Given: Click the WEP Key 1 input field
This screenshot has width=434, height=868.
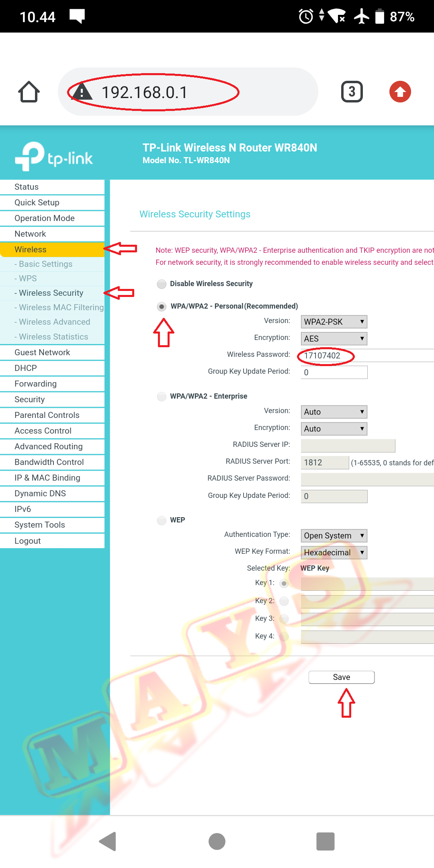Looking at the screenshot, I should point(367,584).
